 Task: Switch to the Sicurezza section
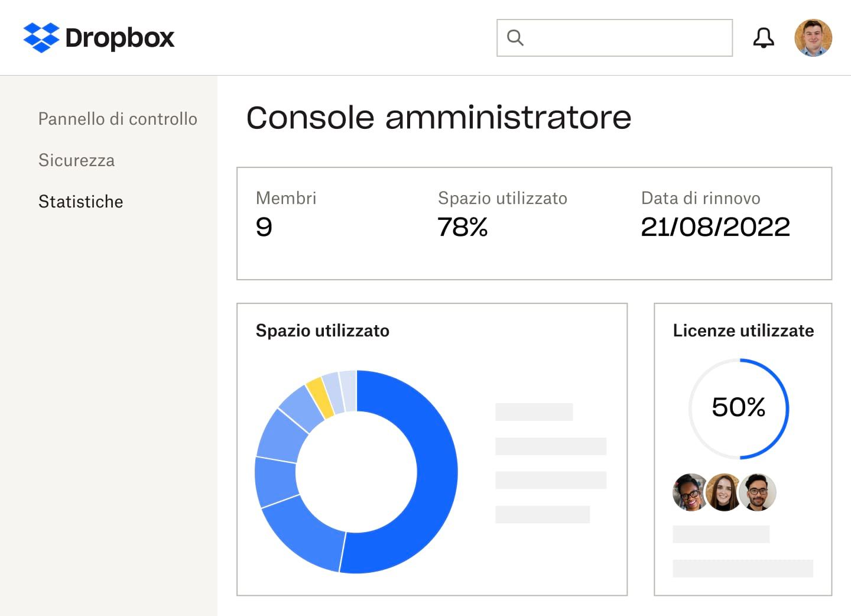(x=76, y=160)
